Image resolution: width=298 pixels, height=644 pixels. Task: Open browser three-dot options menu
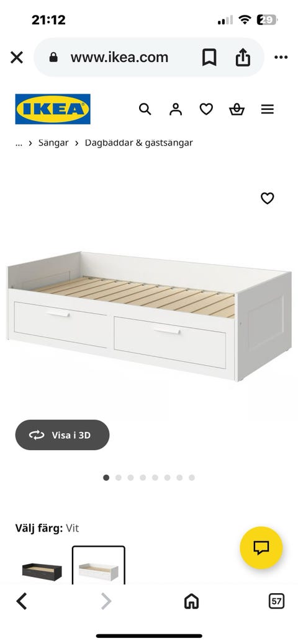281,57
